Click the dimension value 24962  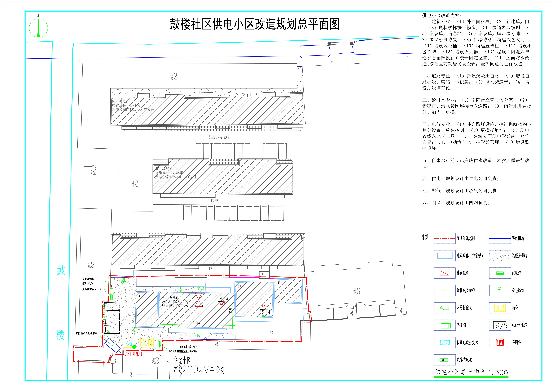click(197, 323)
